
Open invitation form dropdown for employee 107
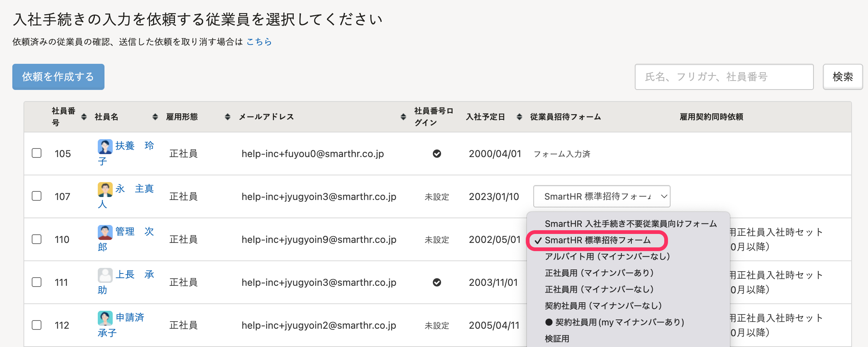pyautogui.click(x=602, y=196)
